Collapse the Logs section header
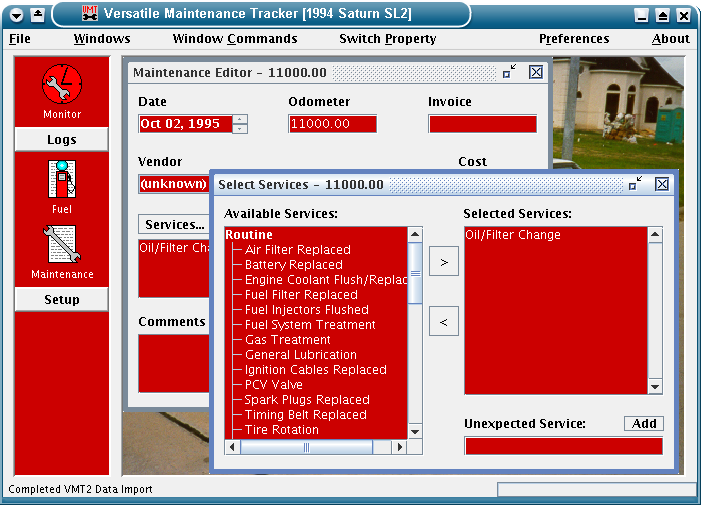Viewport: 701px width, 505px height. [x=61, y=140]
